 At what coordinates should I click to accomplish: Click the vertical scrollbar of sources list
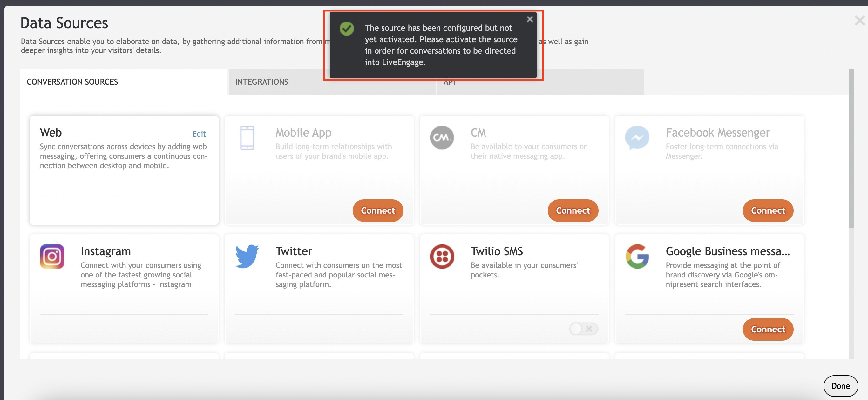[851, 148]
